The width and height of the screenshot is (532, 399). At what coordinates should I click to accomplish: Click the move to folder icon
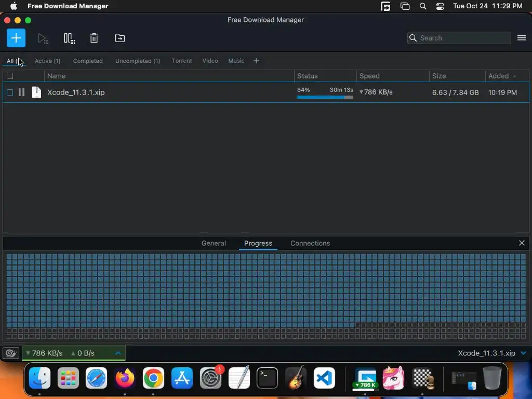pyautogui.click(x=120, y=38)
